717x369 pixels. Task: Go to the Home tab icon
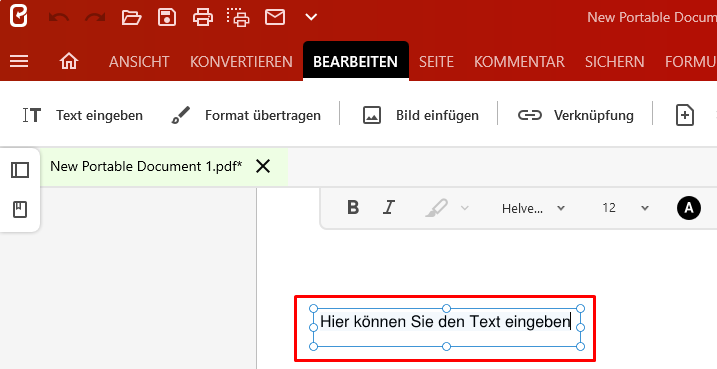[69, 61]
